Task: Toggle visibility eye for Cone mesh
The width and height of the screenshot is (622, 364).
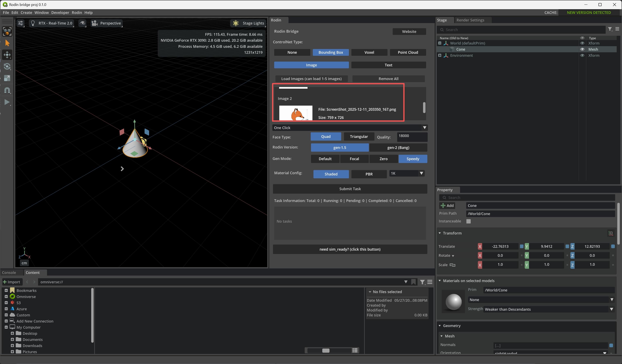Action: tap(582, 49)
